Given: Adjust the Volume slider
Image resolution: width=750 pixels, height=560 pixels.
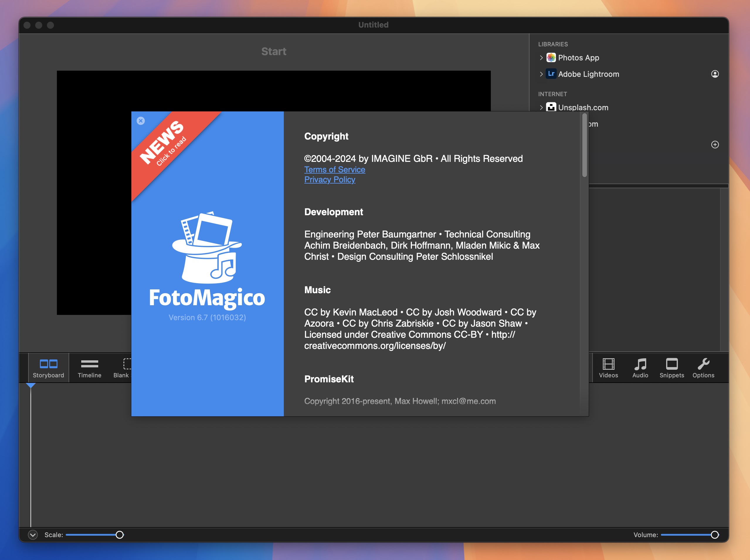Looking at the screenshot, I should 690,535.
